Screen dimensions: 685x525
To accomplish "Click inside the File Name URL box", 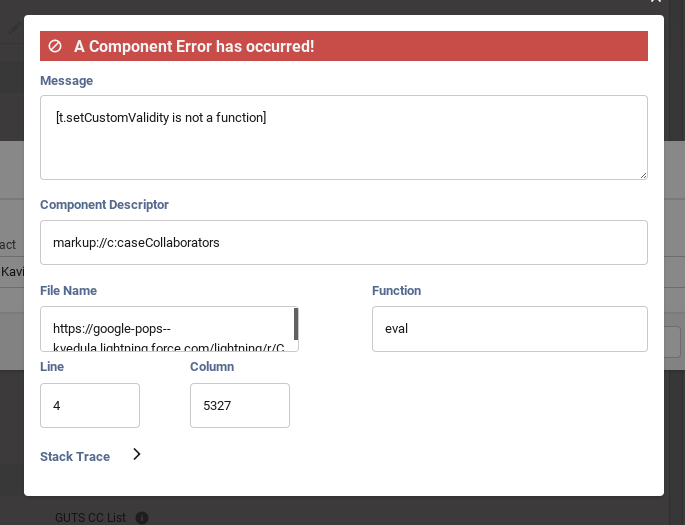I will pos(166,329).
